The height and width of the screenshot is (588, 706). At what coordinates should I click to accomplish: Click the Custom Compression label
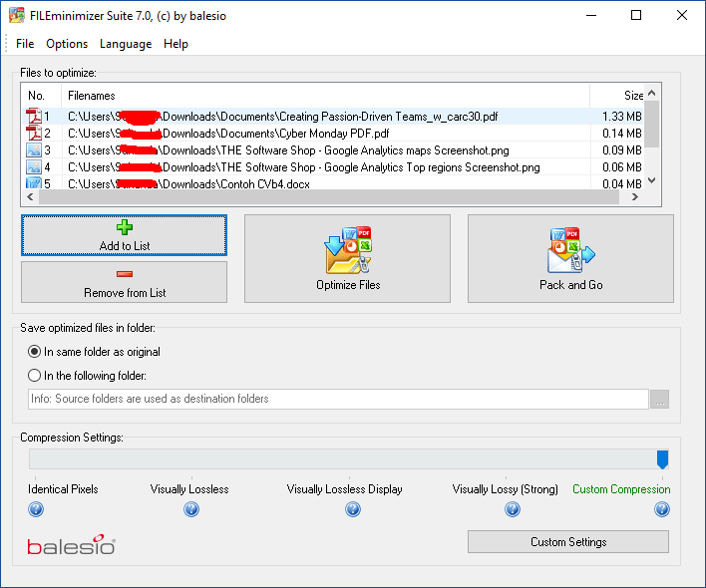tap(621, 489)
